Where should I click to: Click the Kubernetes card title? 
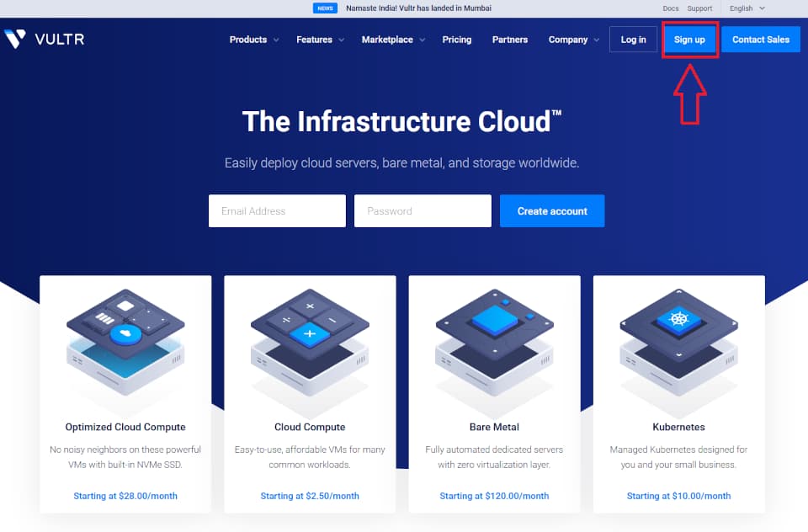click(678, 427)
